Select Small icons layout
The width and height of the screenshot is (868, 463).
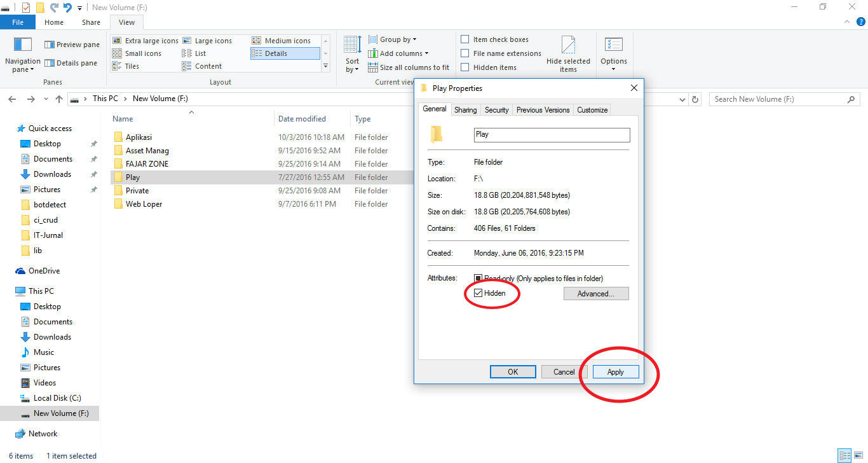(137, 53)
